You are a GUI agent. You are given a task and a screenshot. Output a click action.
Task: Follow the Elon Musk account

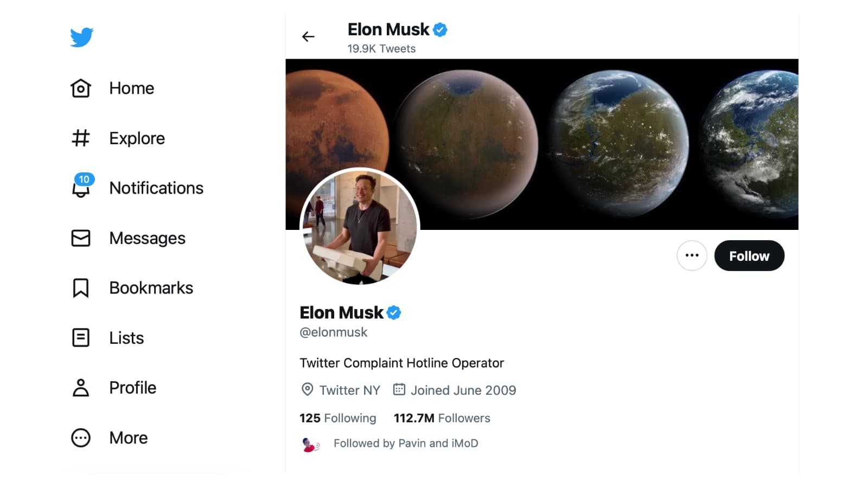point(749,256)
